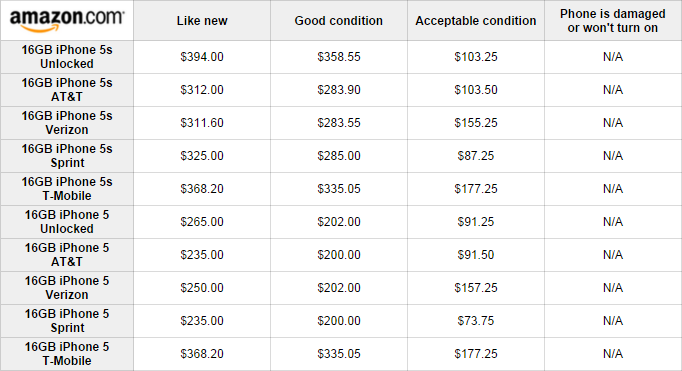The height and width of the screenshot is (371, 682).
Task: Select the 16GB iPhone 5 T-Mobile row label
Action: (x=67, y=354)
